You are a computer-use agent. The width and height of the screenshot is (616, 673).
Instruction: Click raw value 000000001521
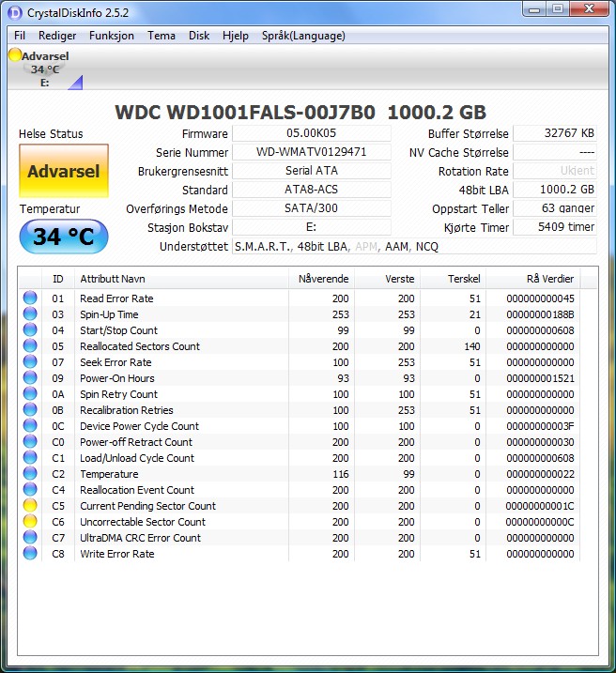point(540,378)
